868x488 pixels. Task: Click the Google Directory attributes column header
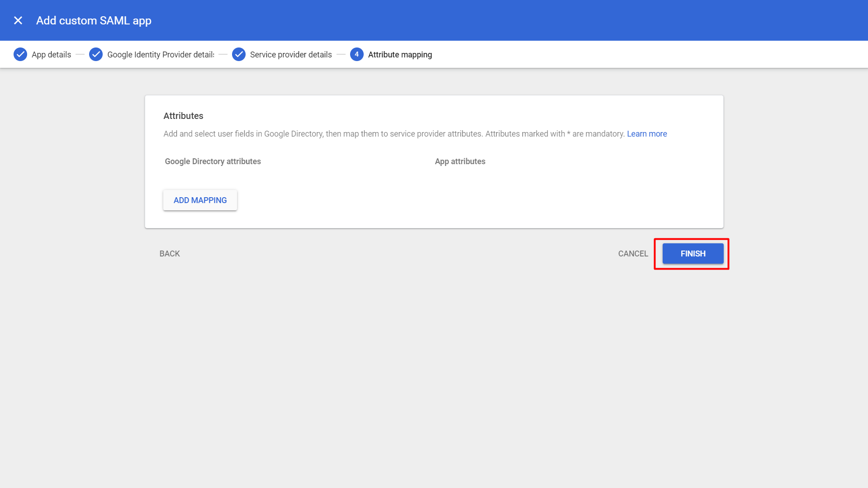[x=213, y=161]
